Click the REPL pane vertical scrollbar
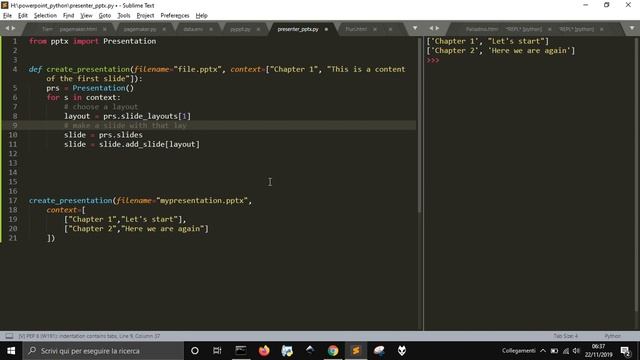This screenshot has width=640, height=360. click(637, 176)
